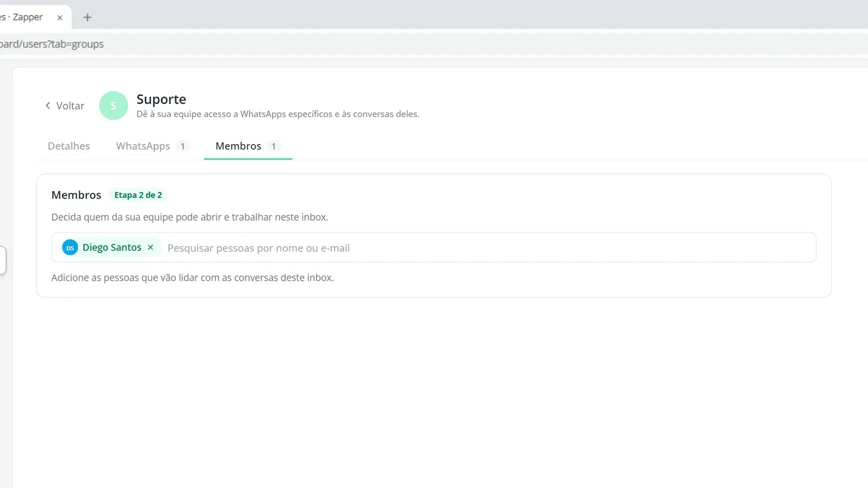
Task: Open a new browser tab
Action: point(87,17)
